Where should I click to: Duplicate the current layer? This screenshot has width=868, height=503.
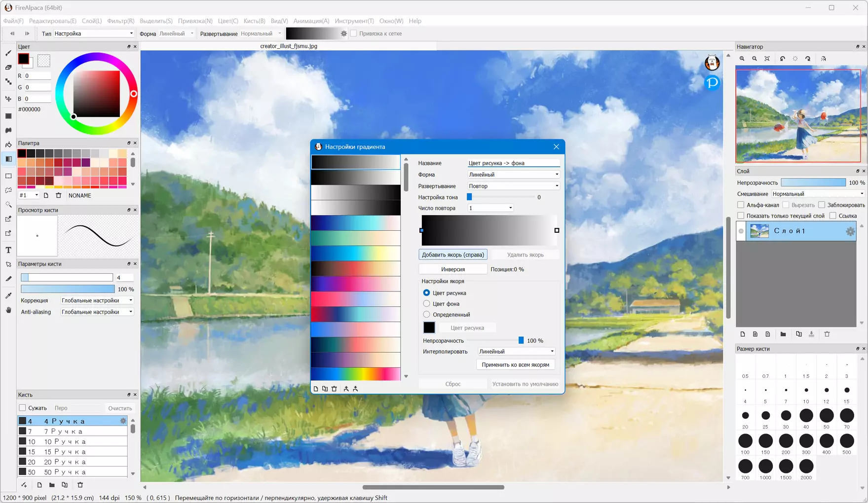[x=799, y=334]
